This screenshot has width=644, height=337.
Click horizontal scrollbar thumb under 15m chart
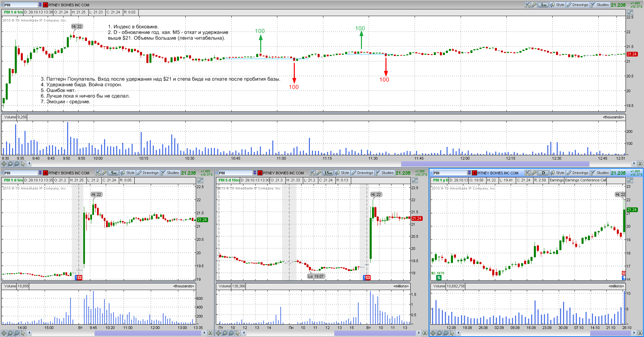(x=375, y=333)
